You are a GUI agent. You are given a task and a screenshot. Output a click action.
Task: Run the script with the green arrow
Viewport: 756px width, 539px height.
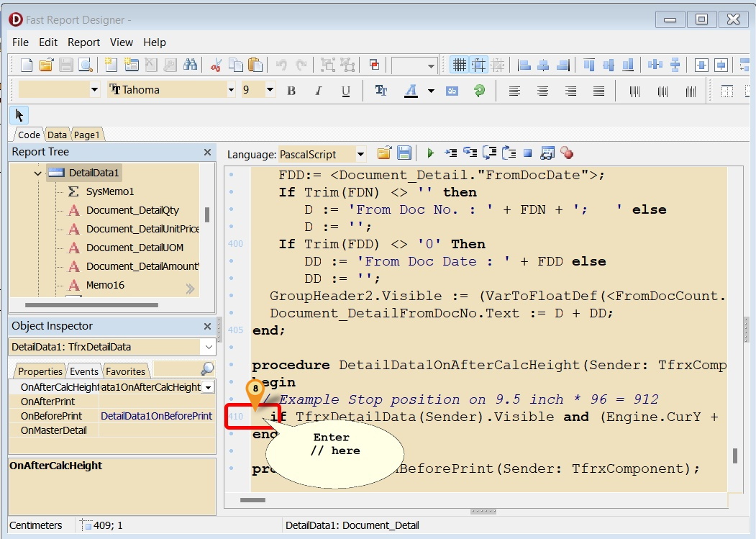coord(429,153)
